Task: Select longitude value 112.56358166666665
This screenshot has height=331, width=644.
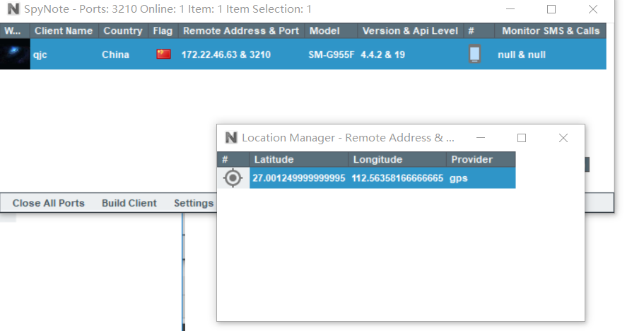Action: [x=397, y=178]
